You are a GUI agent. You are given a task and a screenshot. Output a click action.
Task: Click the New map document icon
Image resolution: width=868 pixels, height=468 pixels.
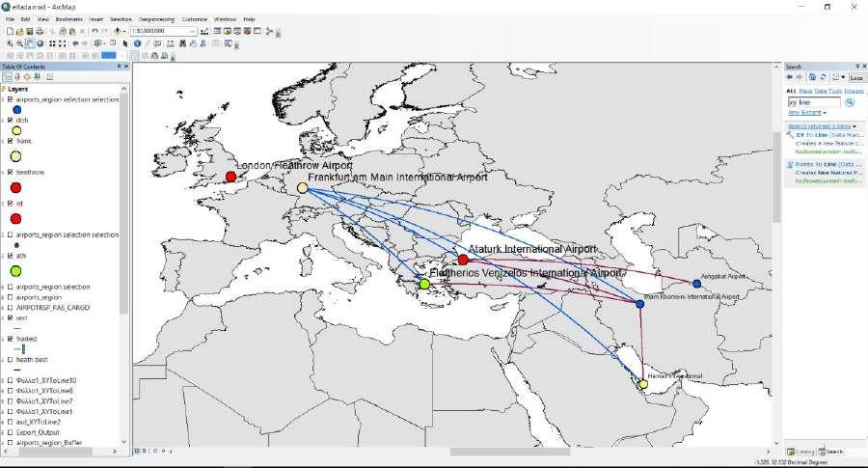click(x=10, y=32)
